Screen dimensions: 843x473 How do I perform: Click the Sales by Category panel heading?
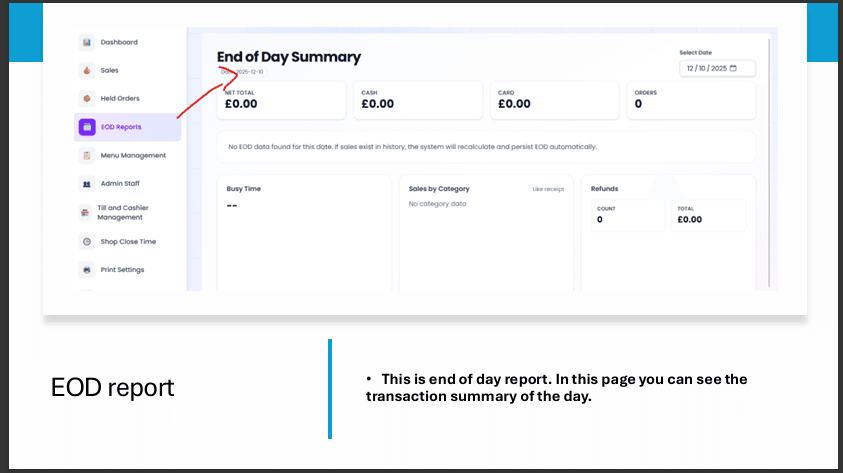[x=439, y=189]
